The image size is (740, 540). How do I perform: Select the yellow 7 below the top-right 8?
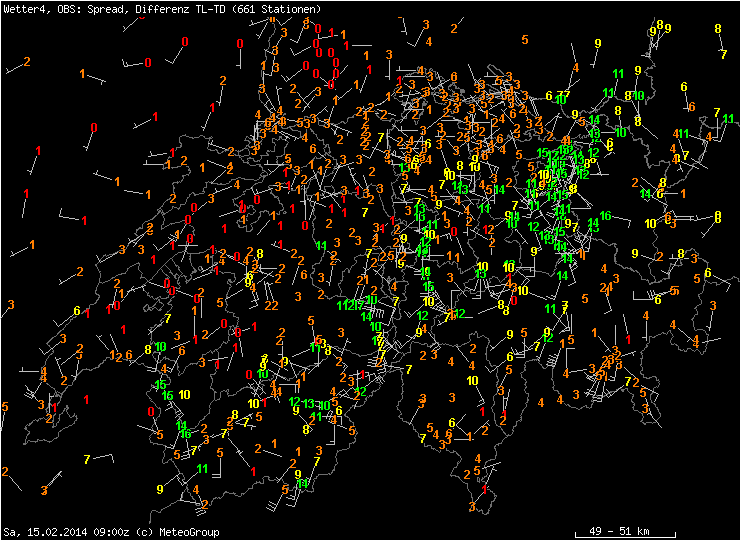tap(723, 55)
